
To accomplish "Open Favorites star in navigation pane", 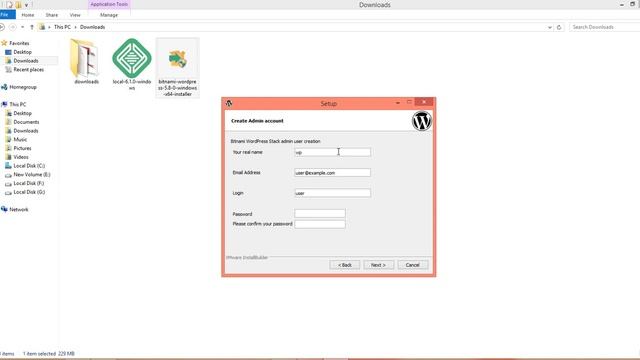I will coord(4,43).
